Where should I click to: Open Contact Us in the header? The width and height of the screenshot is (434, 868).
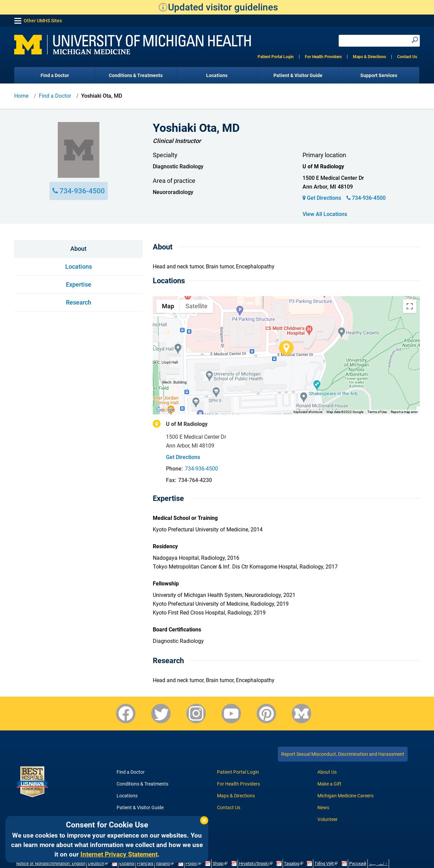click(407, 57)
